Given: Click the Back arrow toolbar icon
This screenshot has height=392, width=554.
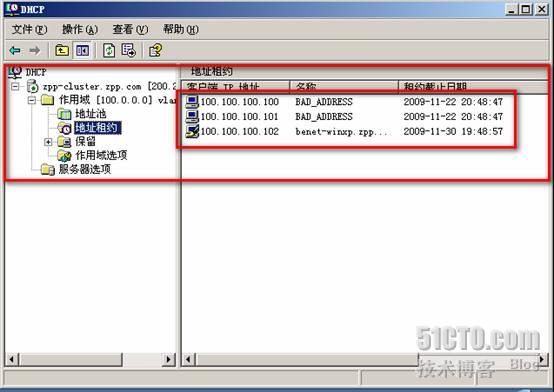Looking at the screenshot, I should pyautogui.click(x=15, y=51).
